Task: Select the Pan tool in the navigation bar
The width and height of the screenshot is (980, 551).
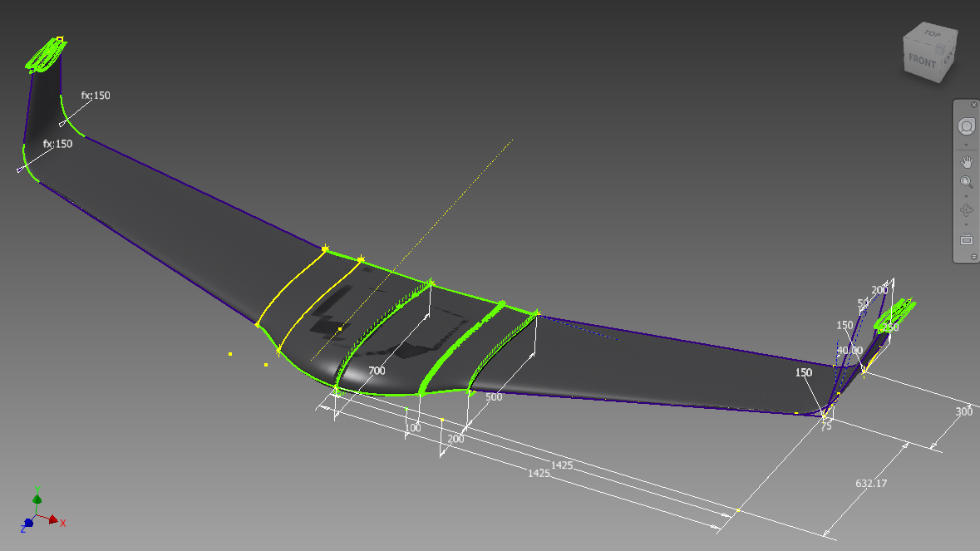Action: (x=966, y=160)
